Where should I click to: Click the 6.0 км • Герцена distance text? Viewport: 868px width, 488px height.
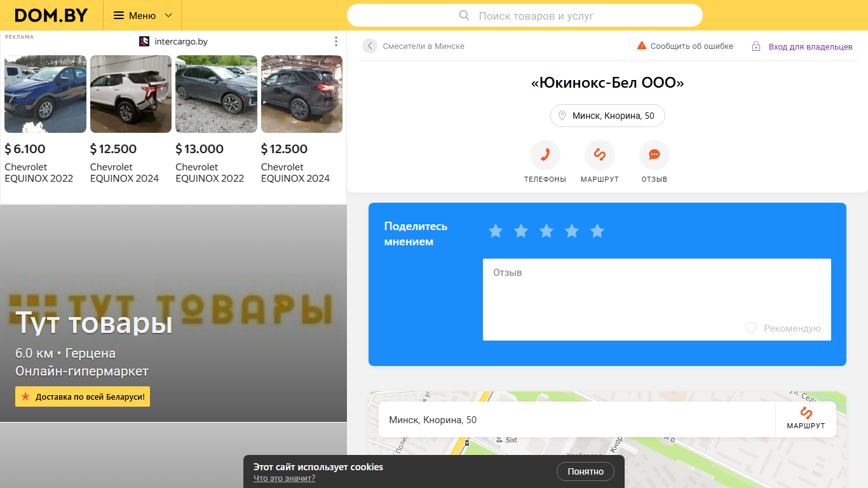[65, 353]
